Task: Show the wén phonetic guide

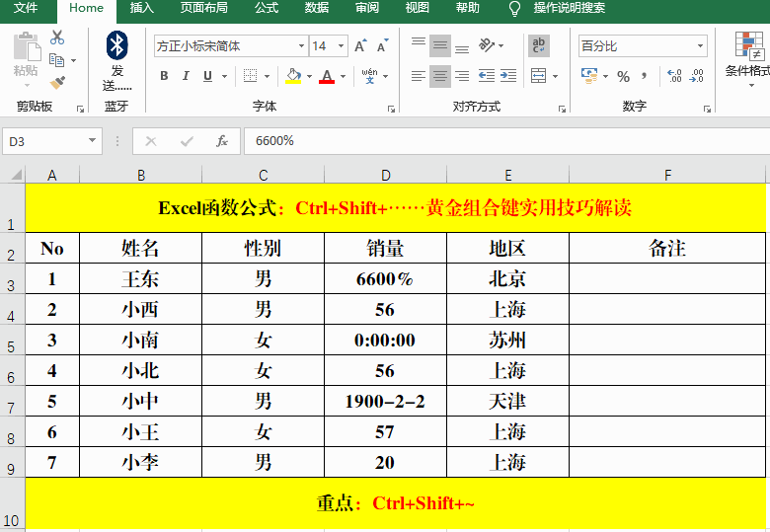Action: [370, 76]
